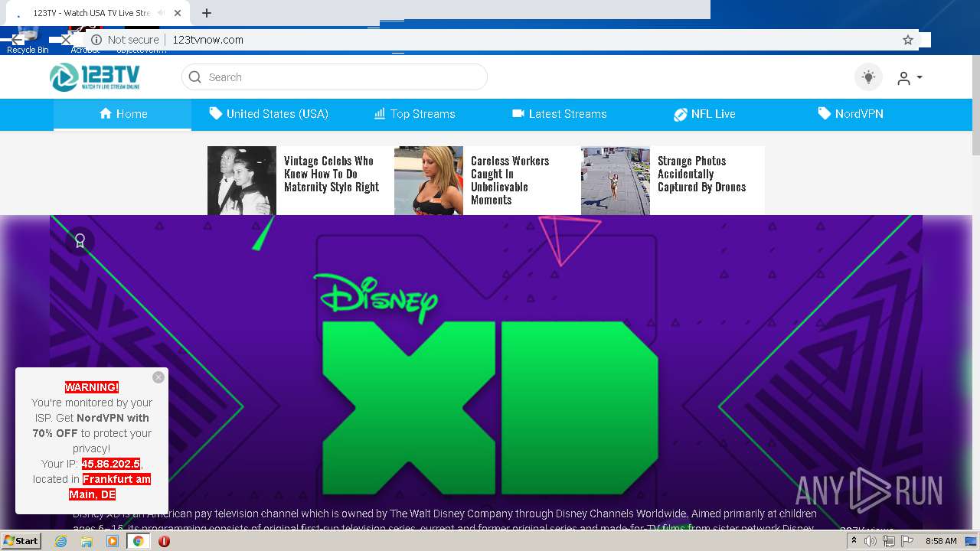The image size is (980, 551).
Task: Open NordVPN nav tab
Action: tap(851, 114)
